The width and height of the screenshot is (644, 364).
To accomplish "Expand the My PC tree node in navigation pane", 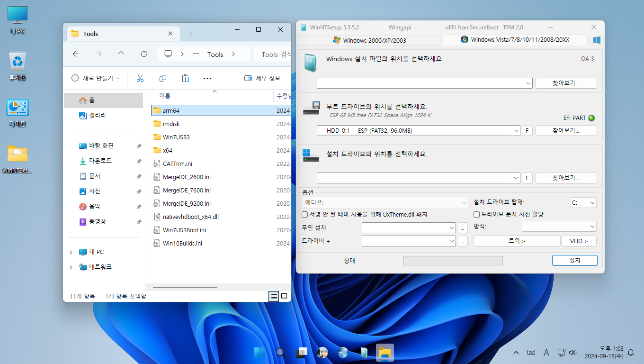I will 71,252.
